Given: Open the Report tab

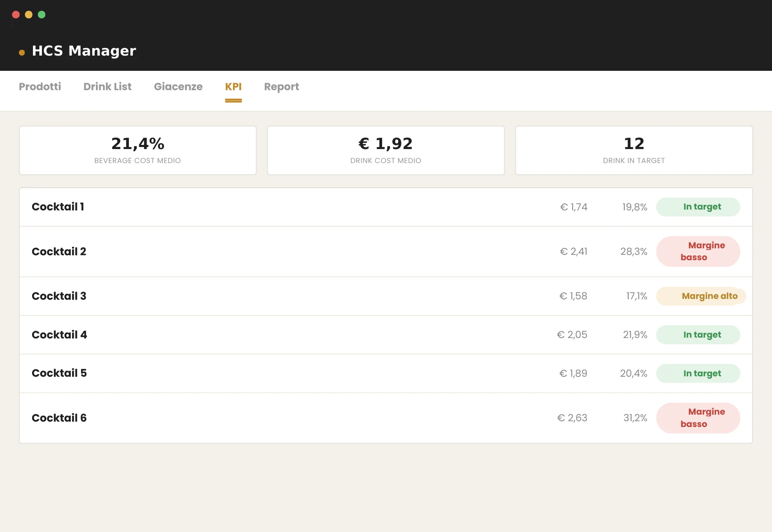Looking at the screenshot, I should tap(282, 86).
